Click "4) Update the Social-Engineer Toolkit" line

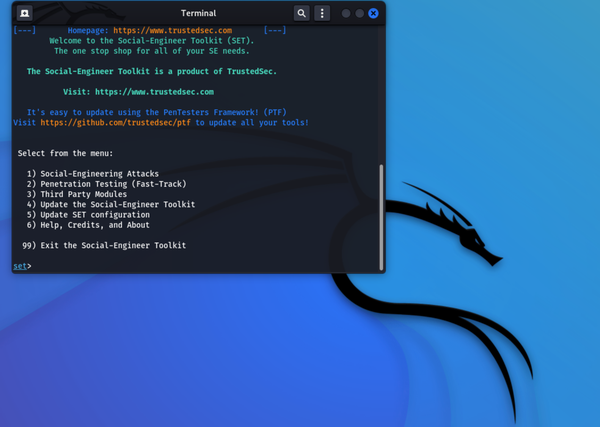point(111,204)
